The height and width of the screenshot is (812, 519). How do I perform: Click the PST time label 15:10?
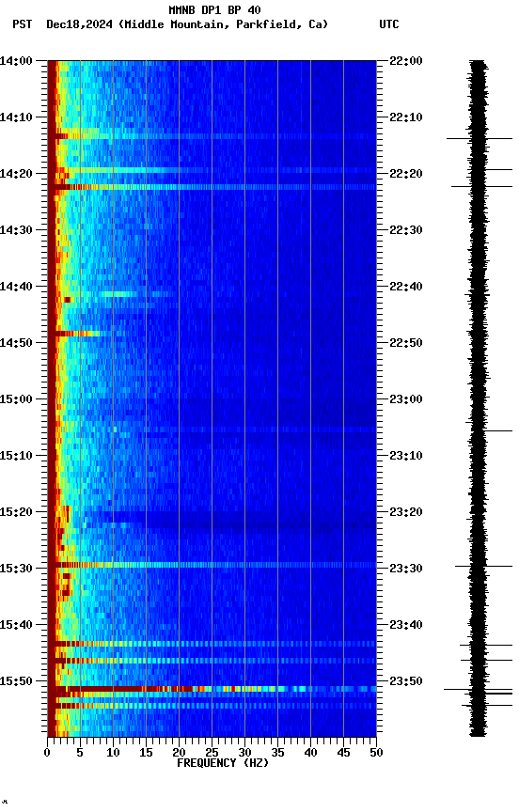pyautogui.click(x=16, y=456)
